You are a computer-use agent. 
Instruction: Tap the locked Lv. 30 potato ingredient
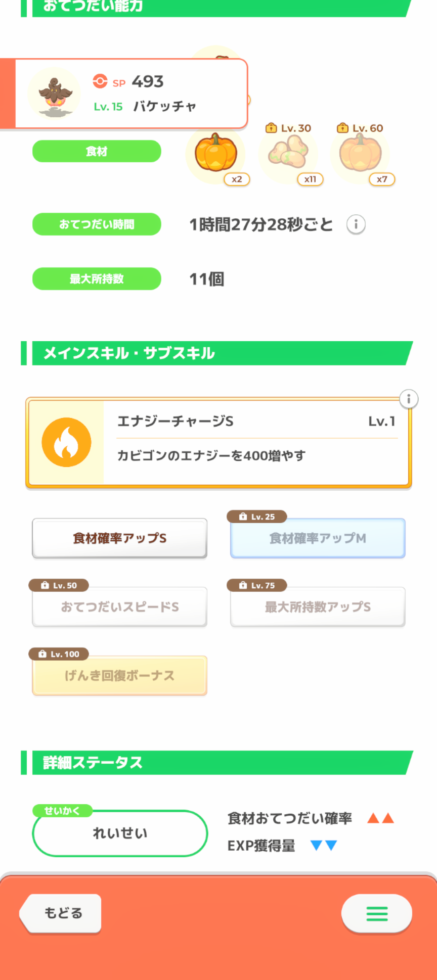coord(288,153)
